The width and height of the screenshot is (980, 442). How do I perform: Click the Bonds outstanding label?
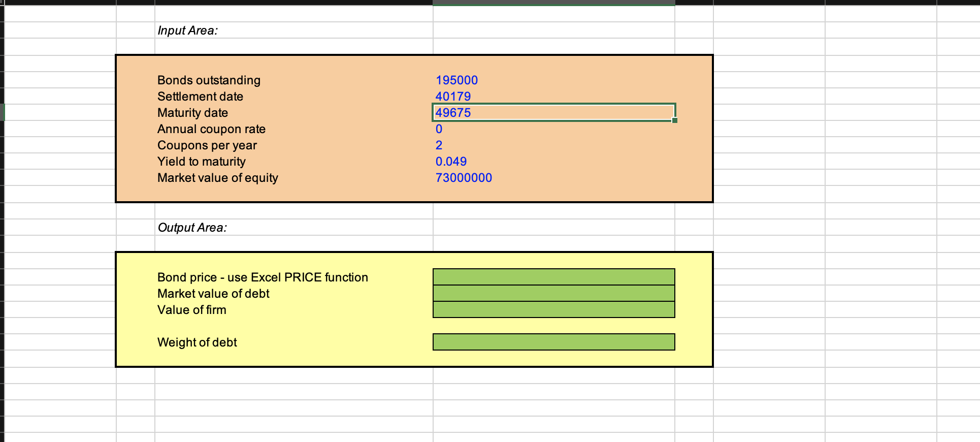209,80
